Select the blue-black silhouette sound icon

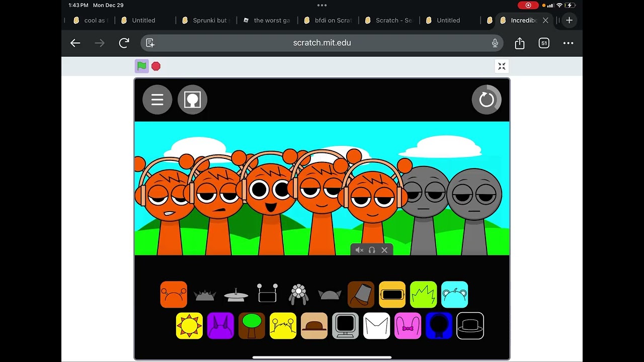point(439,326)
